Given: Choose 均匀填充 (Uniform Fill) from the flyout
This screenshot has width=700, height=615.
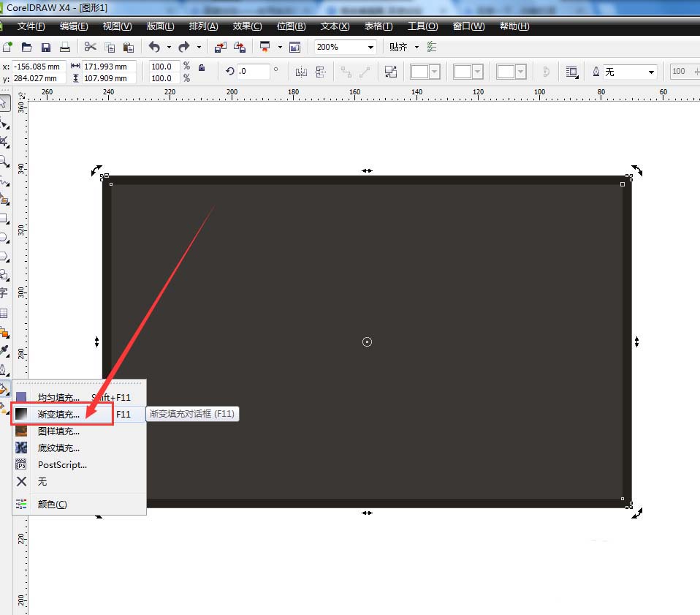Looking at the screenshot, I should 58,398.
